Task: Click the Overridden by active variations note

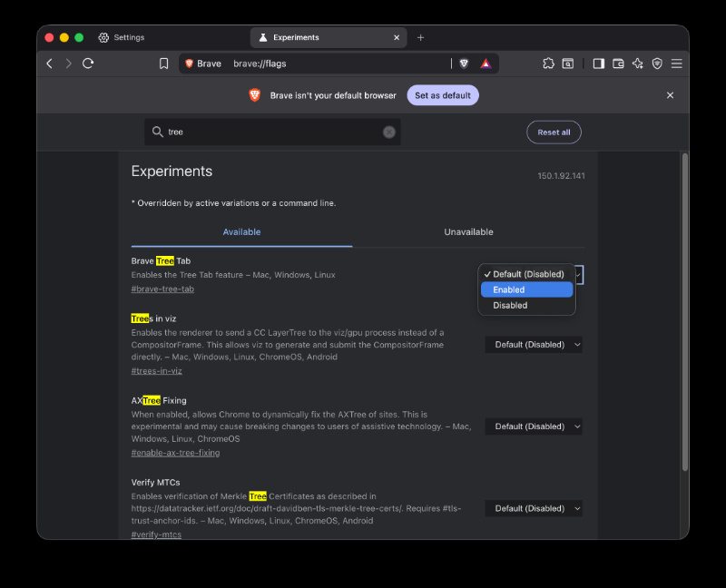Action: tap(234, 203)
